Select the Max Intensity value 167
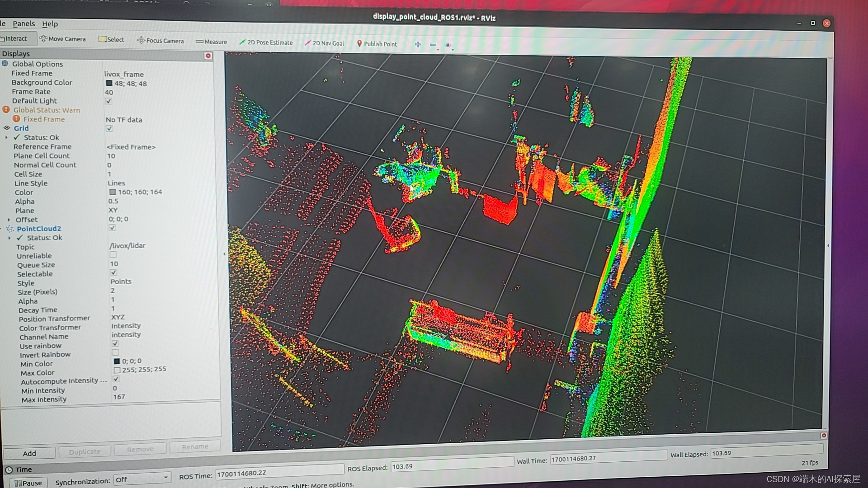The height and width of the screenshot is (488, 868). click(119, 397)
